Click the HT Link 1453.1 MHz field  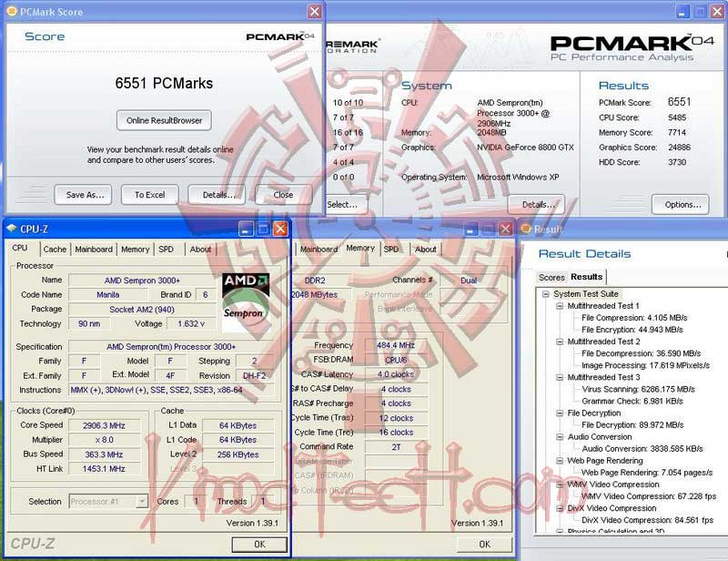coord(104,468)
